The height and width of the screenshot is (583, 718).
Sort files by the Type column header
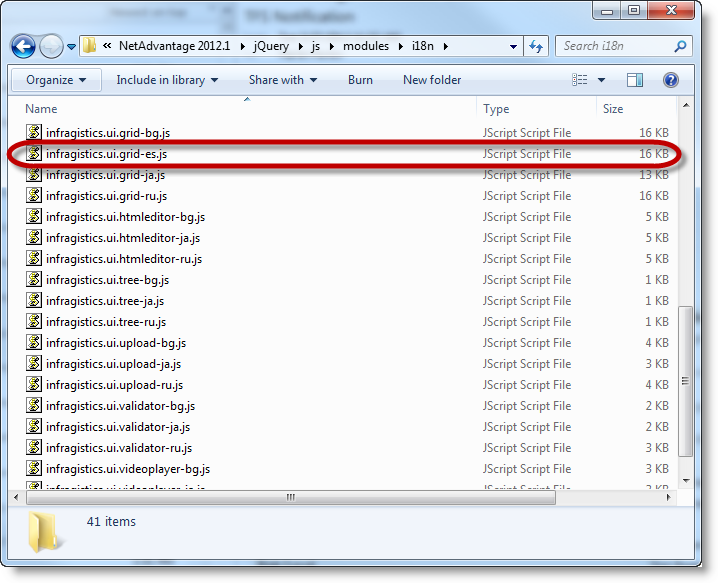click(x=496, y=109)
